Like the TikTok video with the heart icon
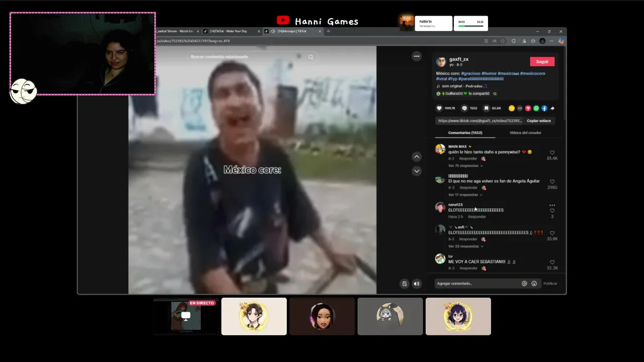This screenshot has height=362, width=644. [x=439, y=108]
